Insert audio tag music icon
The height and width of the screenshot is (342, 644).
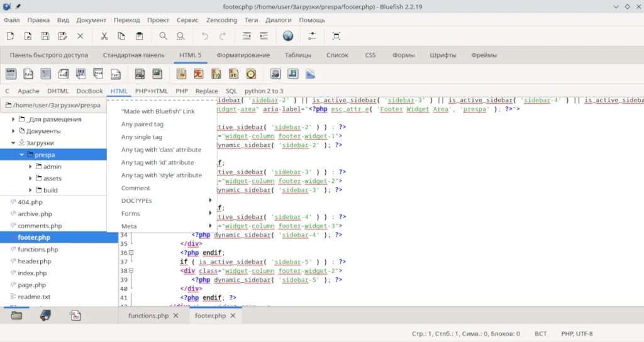(293, 74)
